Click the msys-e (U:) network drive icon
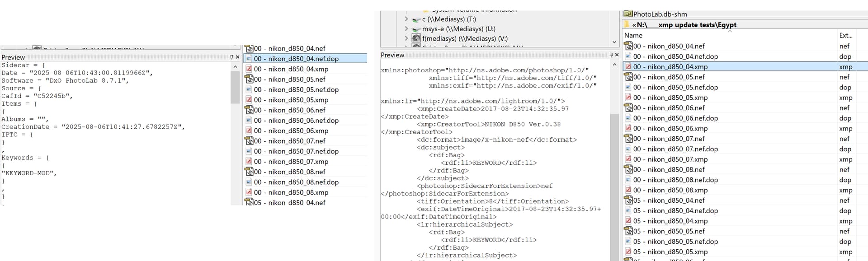868x261 pixels. pyautogui.click(x=416, y=29)
